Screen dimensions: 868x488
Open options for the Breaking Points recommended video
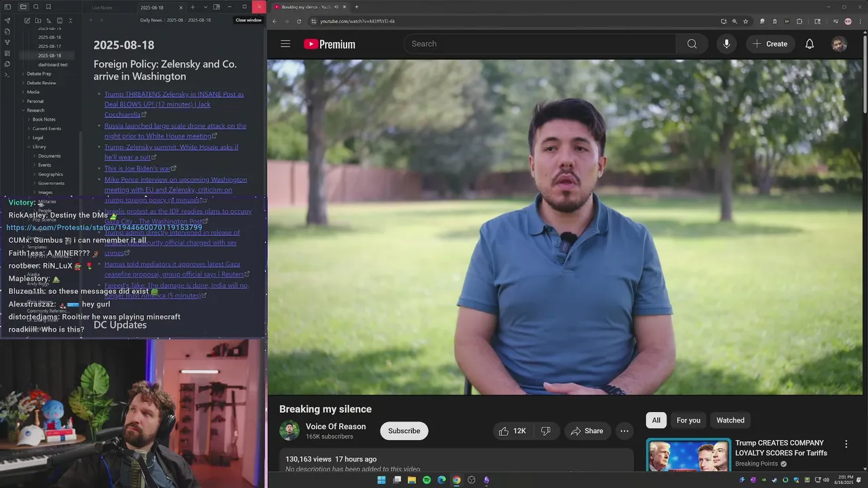[x=846, y=444]
